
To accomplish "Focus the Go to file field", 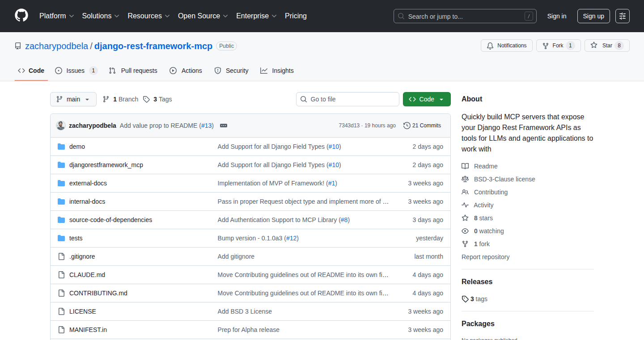I will pos(347,99).
